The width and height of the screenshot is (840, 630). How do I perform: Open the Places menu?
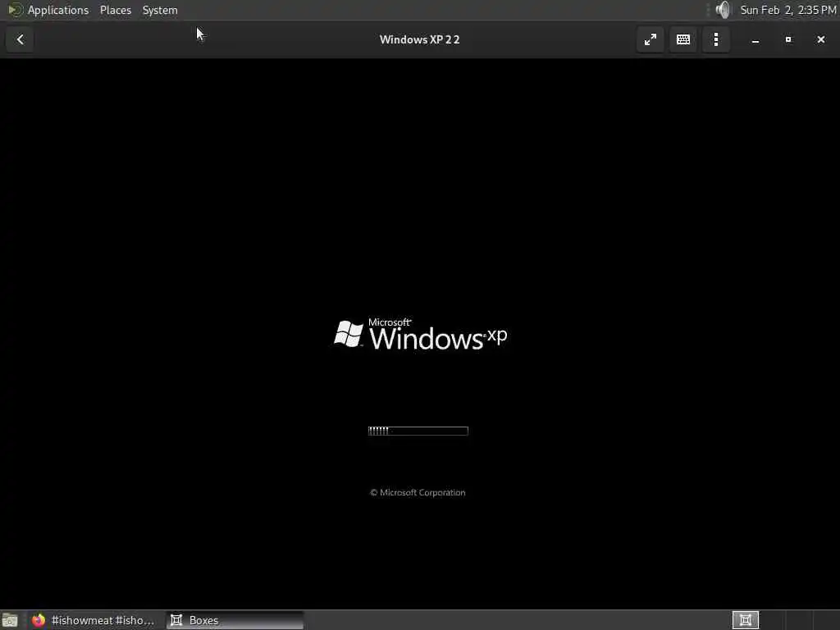coord(115,10)
